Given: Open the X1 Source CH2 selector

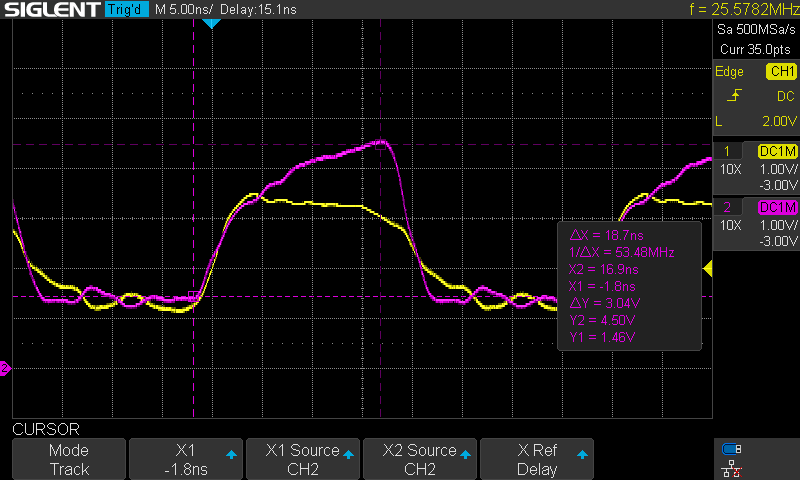Looking at the screenshot, I should [x=303, y=459].
